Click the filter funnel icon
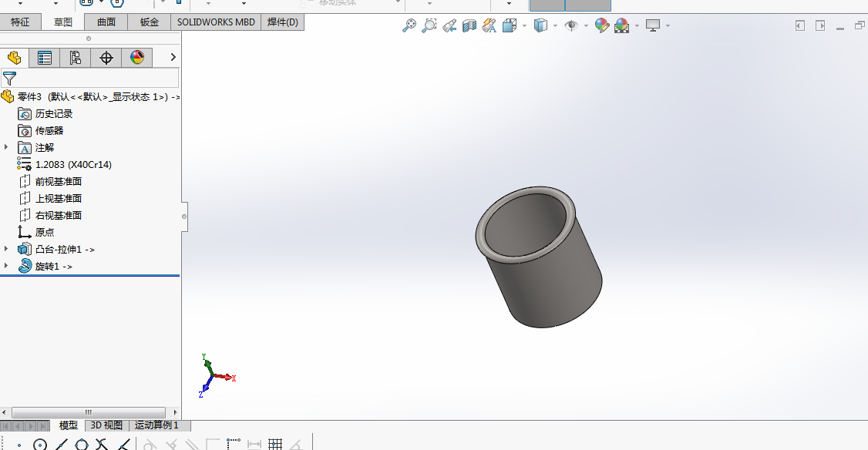Image resolution: width=868 pixels, height=450 pixels. click(9, 78)
